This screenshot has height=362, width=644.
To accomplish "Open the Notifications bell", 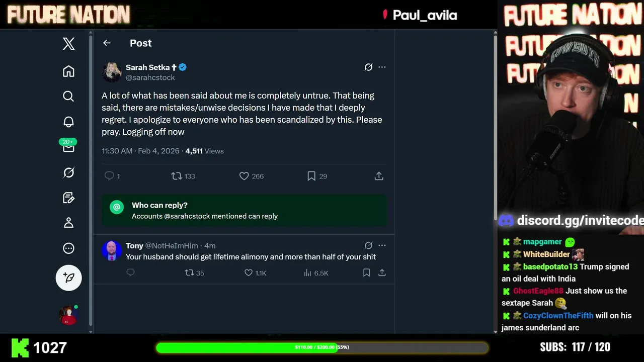I will click(x=68, y=122).
